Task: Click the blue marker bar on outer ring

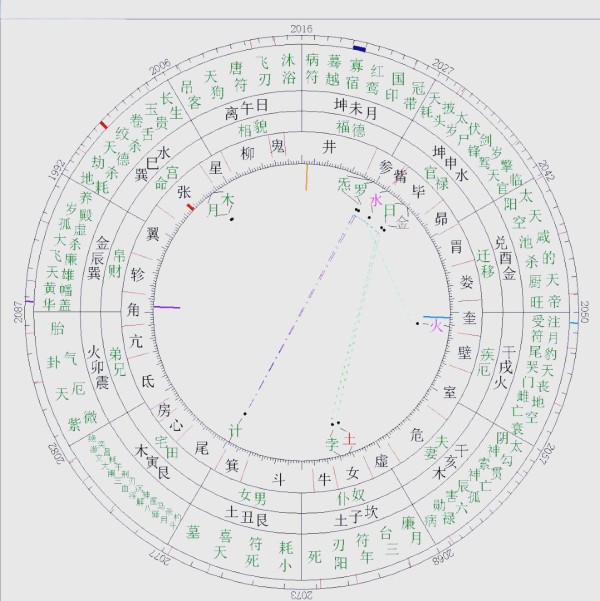Action: pos(359,47)
